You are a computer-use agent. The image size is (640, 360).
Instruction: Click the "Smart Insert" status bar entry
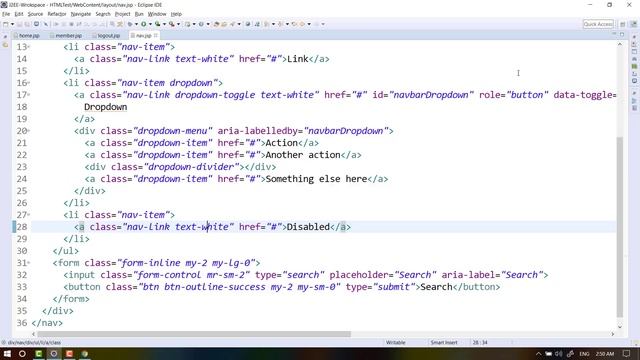pos(444,342)
